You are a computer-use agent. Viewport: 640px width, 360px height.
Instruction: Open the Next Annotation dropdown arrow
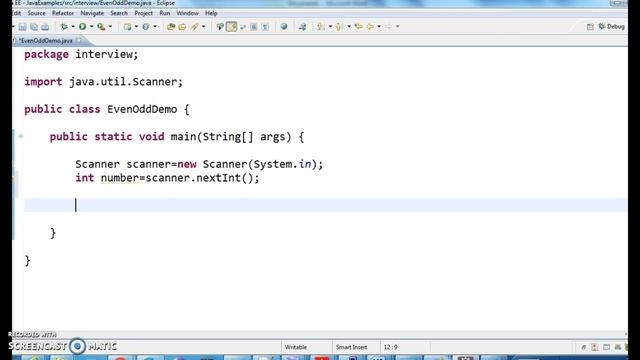(330, 27)
